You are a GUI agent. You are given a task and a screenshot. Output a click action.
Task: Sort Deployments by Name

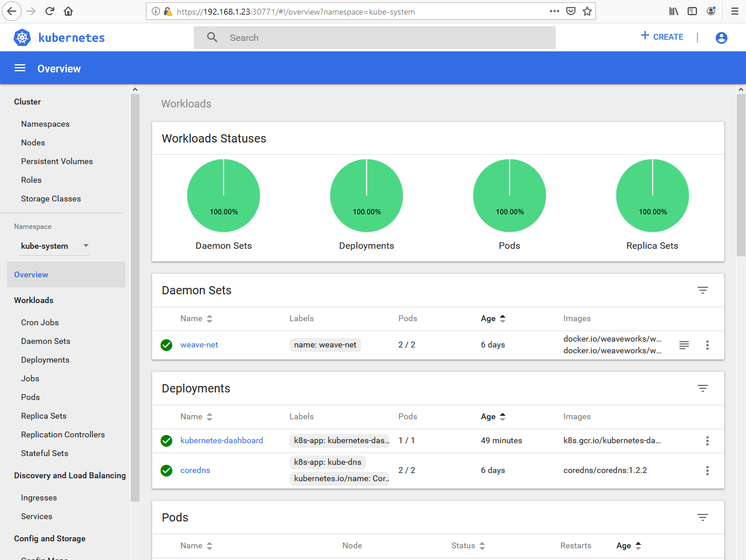[196, 416]
